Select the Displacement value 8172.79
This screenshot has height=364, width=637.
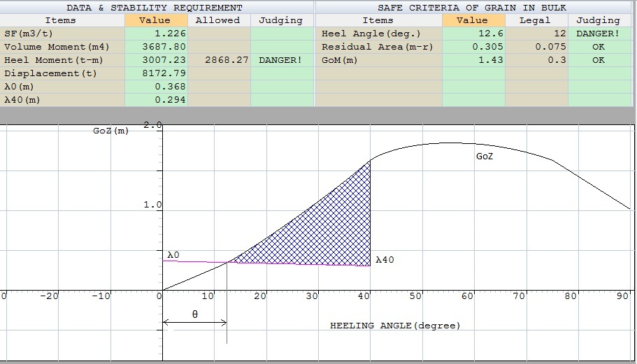156,73
